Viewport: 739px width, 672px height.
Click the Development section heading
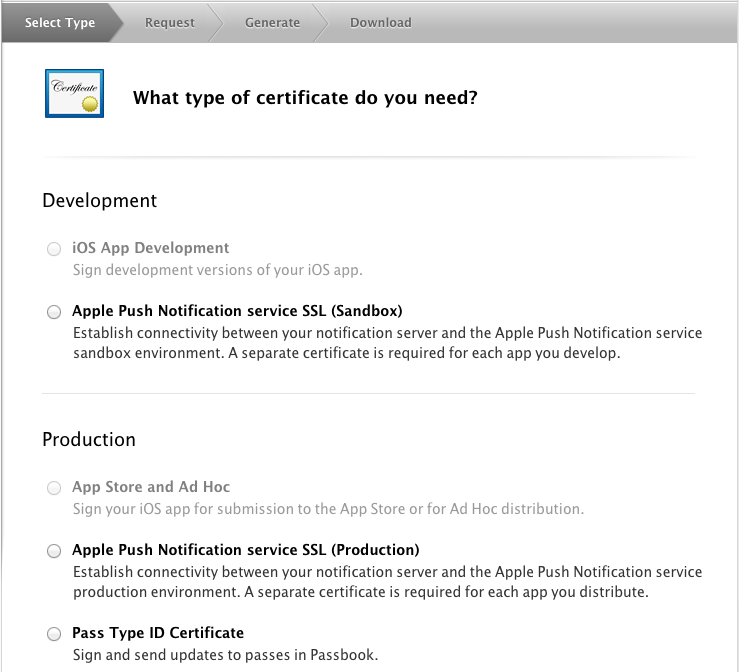tap(100, 201)
